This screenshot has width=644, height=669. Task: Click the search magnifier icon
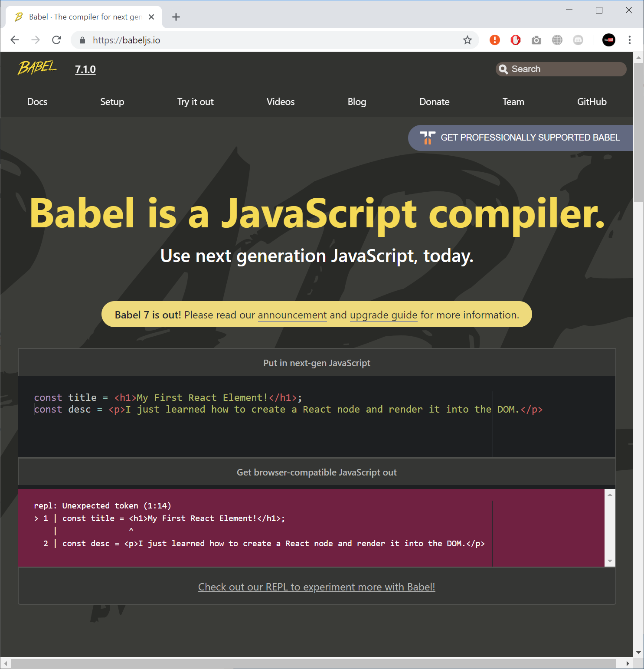[x=503, y=69]
